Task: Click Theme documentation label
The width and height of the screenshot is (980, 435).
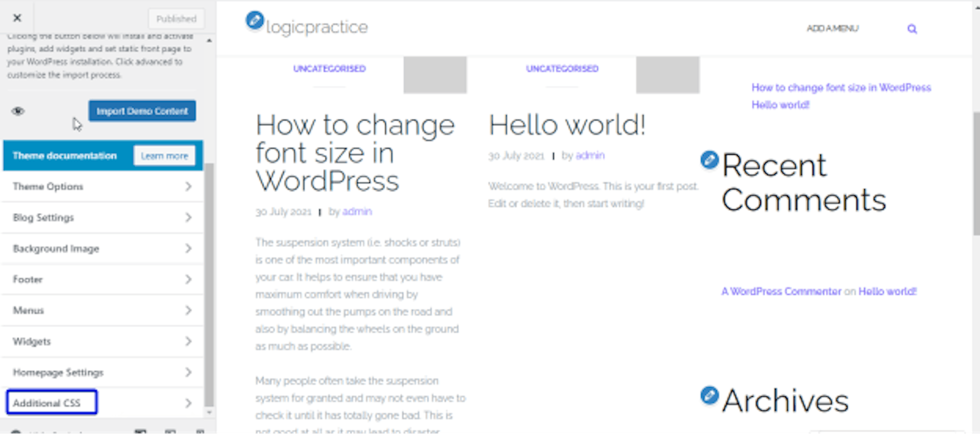Action: point(65,156)
